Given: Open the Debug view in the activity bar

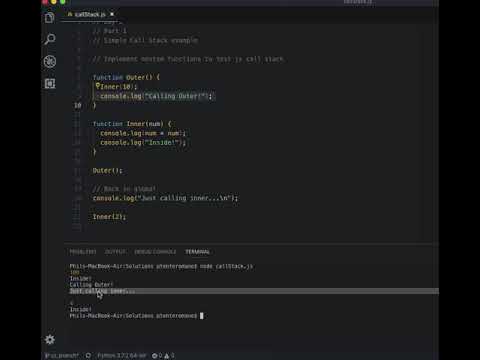Looking at the screenshot, I should 50,61.
